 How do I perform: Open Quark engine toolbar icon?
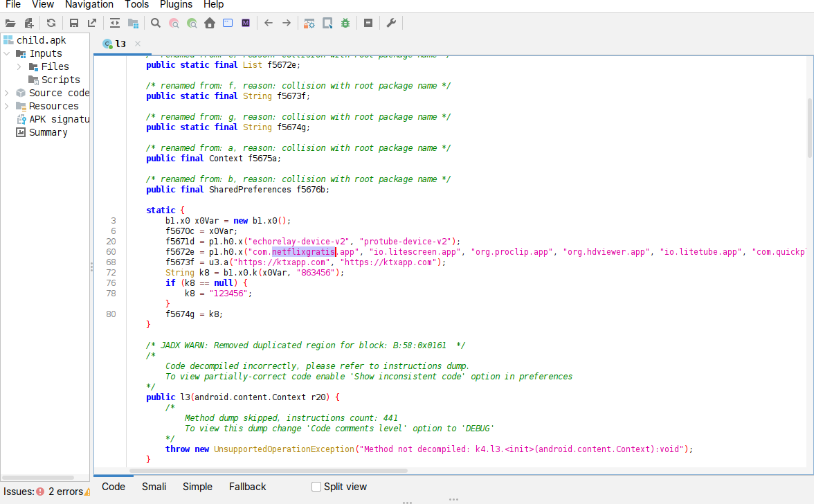coord(327,23)
